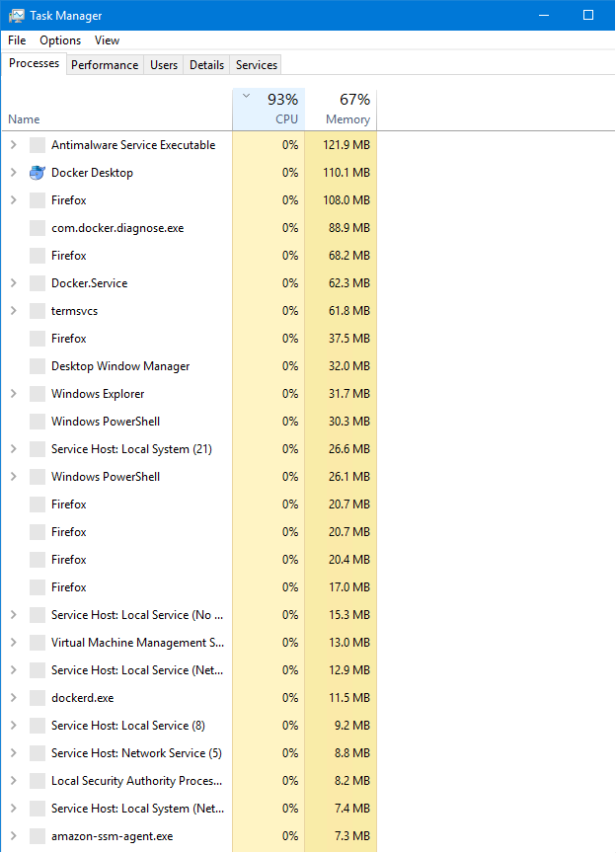Select Windows PowerShell row using 30.3 MB
This screenshot has height=853, width=616.
[190, 421]
